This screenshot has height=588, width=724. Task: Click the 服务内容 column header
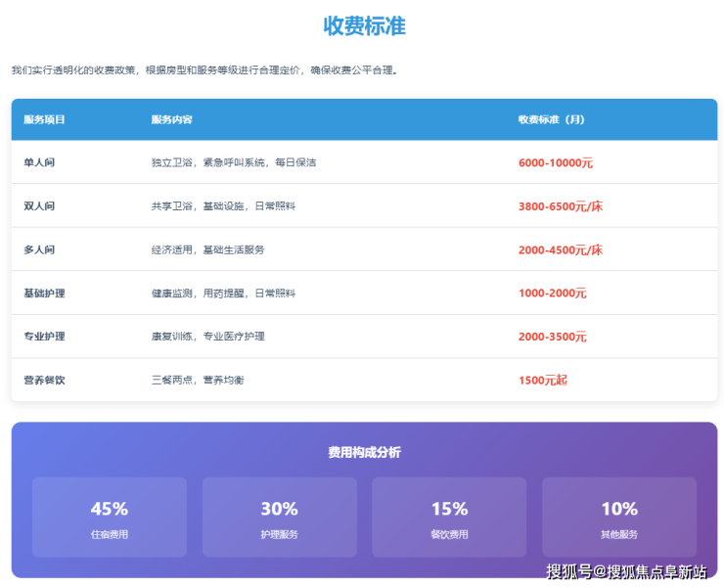click(171, 119)
